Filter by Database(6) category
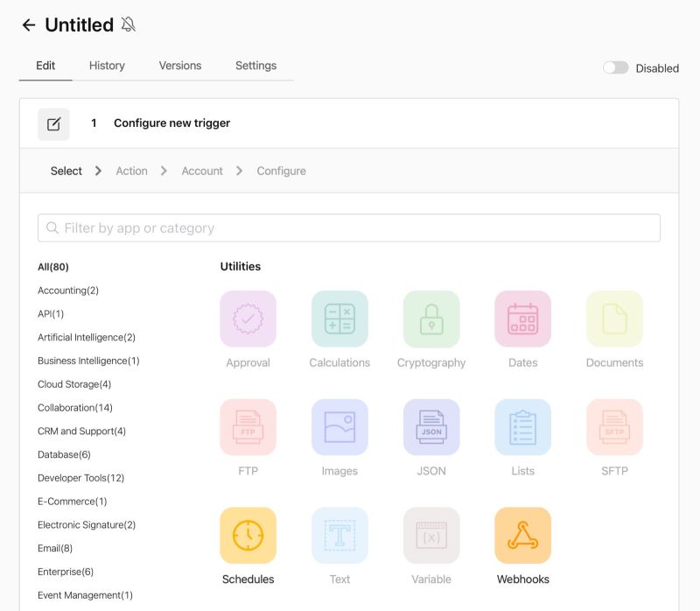Screen dimensions: 700x611 click(64, 454)
